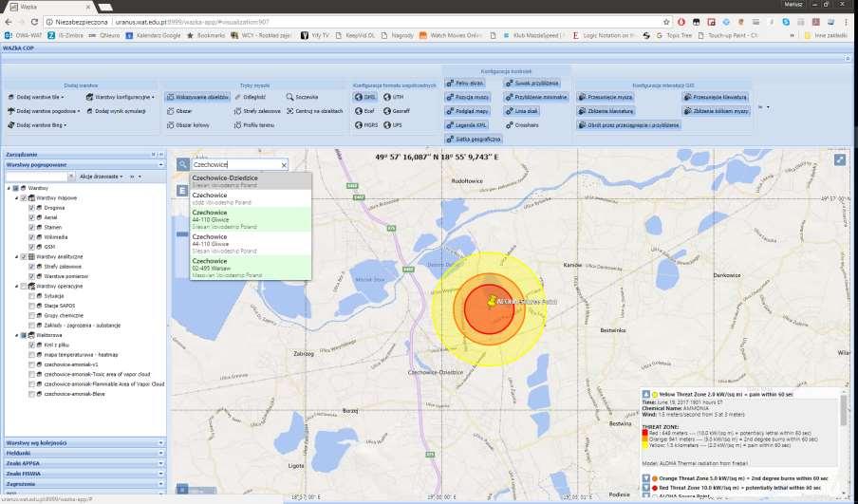The height and width of the screenshot is (504, 858).
Task: Choose the UTM coordinate format
Action: coord(394,97)
